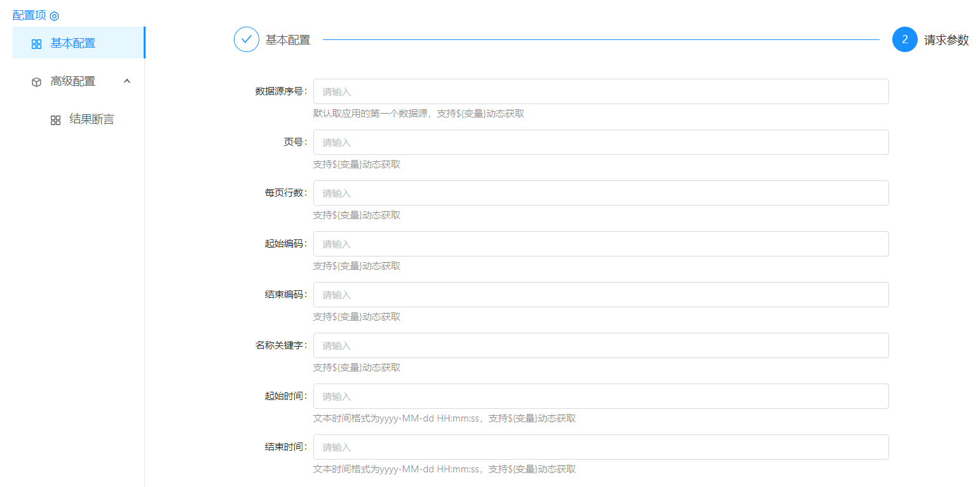This screenshot has height=487, width=980.
Task: Focus the 起始编码 input field
Action: (x=601, y=244)
